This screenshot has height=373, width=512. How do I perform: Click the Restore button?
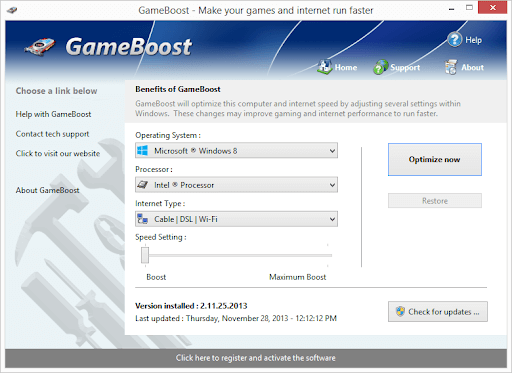(x=435, y=201)
